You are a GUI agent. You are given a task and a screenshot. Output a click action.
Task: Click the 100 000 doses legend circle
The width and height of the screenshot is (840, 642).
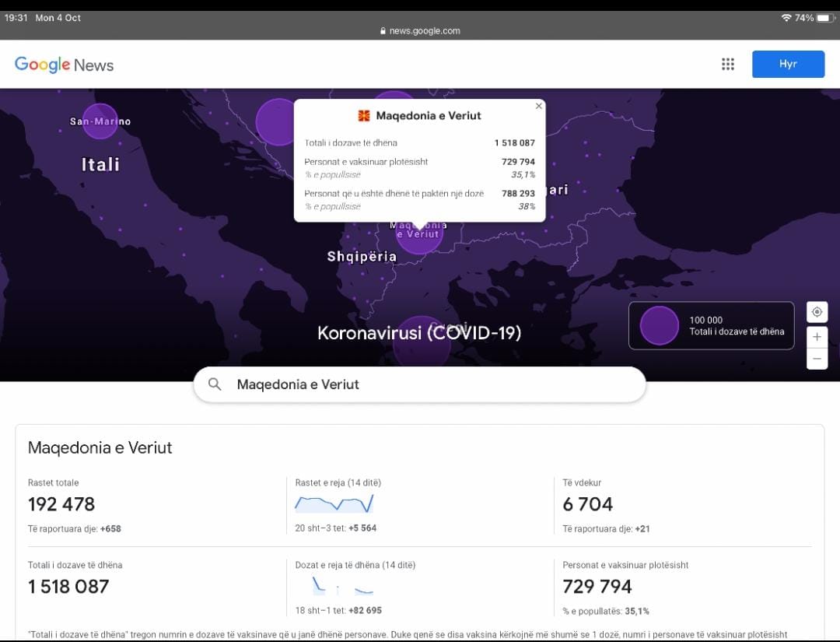pos(659,325)
